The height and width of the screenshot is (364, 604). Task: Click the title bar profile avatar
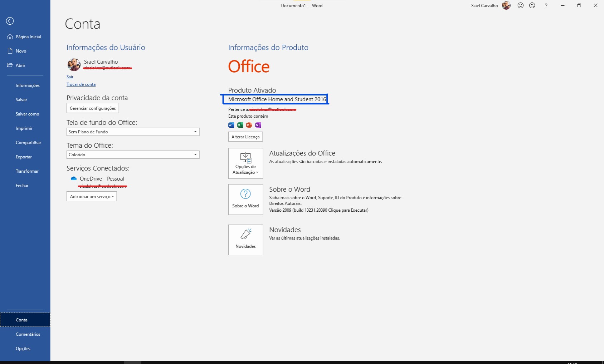point(506,5)
